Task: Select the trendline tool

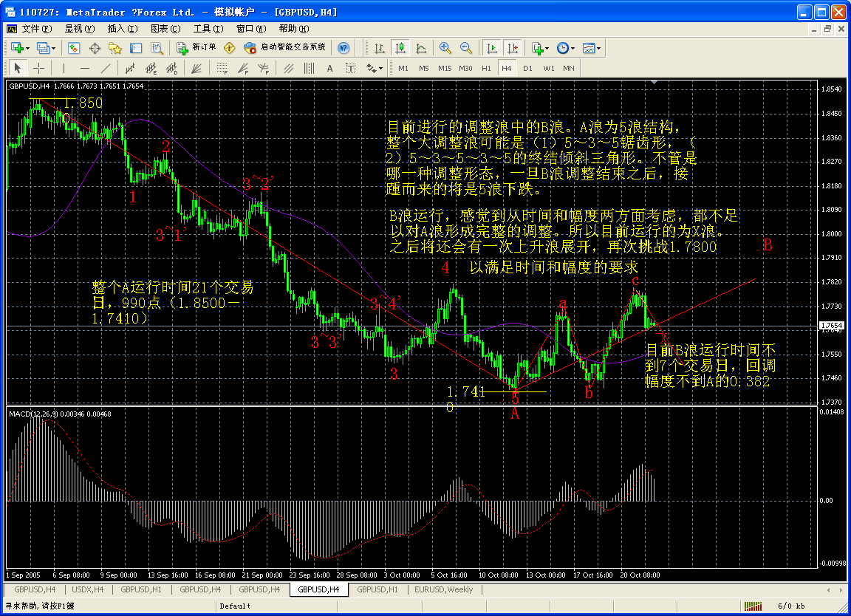Action: point(106,69)
